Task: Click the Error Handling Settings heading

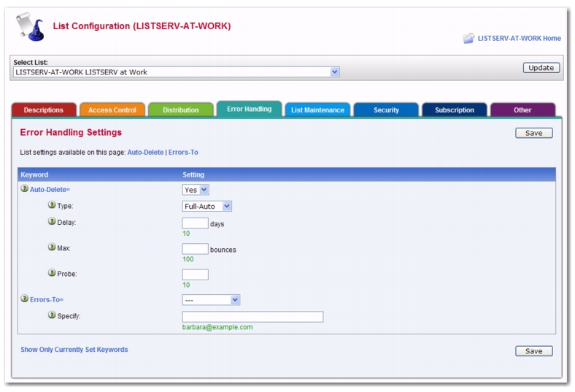Action: pos(71,132)
